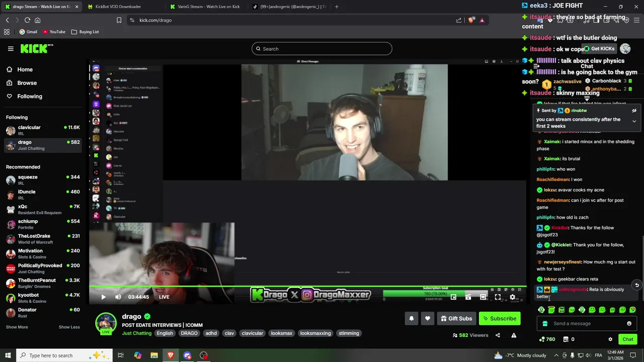644x362 pixels.
Task: Click Get KICKs button
Action: 599,49
